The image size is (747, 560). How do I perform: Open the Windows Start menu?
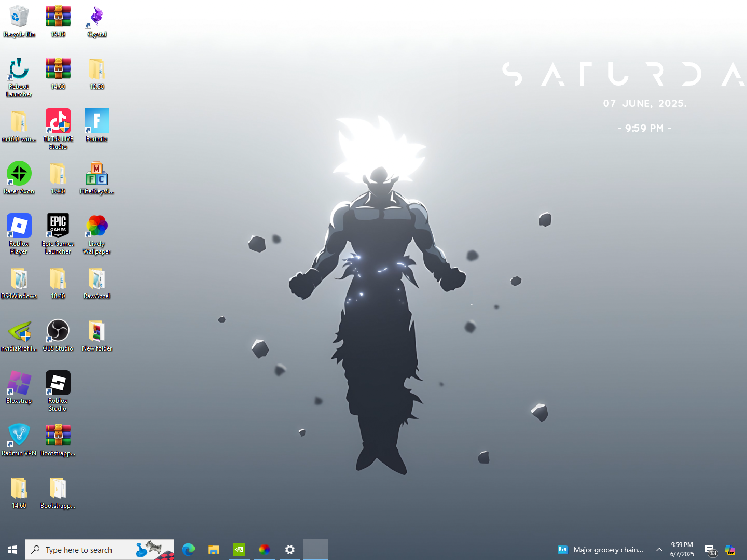click(x=12, y=550)
